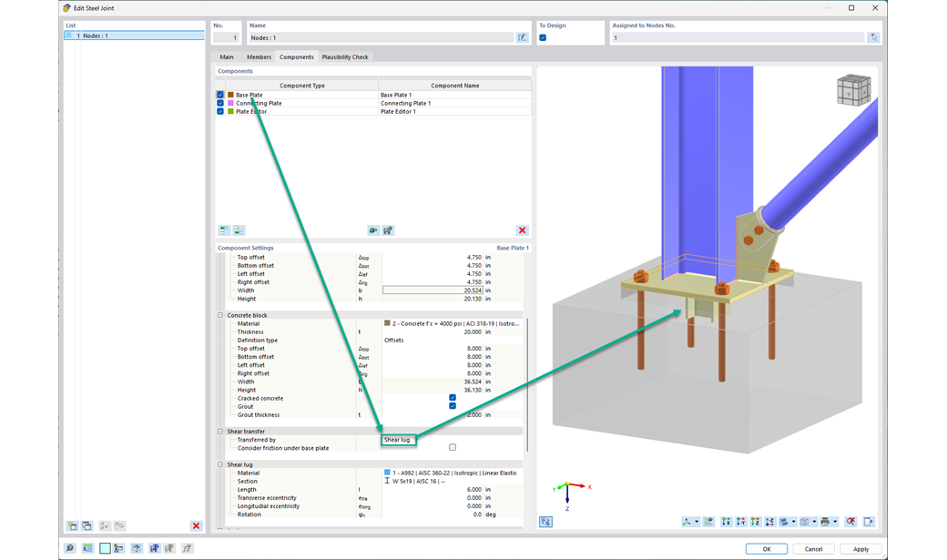Click the Assigned to Nodes No. field
Image resolution: width=947 pixels, height=560 pixels.
(x=738, y=37)
